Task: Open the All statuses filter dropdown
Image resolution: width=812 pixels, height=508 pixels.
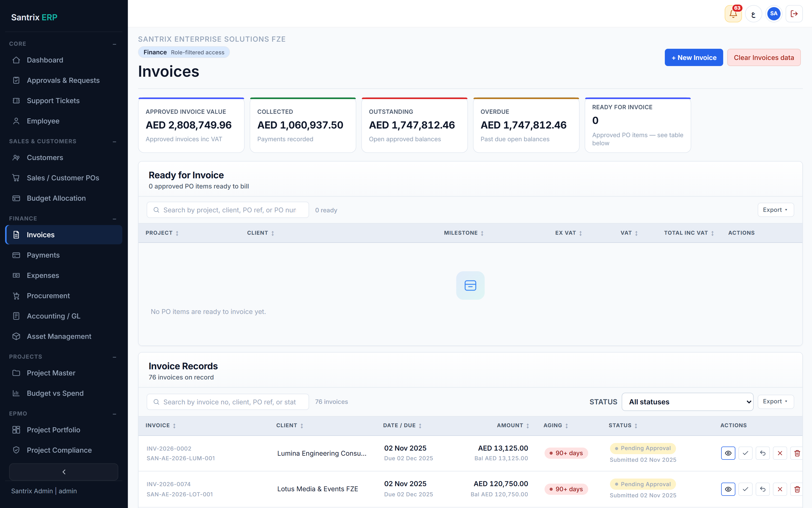Action: click(x=687, y=402)
